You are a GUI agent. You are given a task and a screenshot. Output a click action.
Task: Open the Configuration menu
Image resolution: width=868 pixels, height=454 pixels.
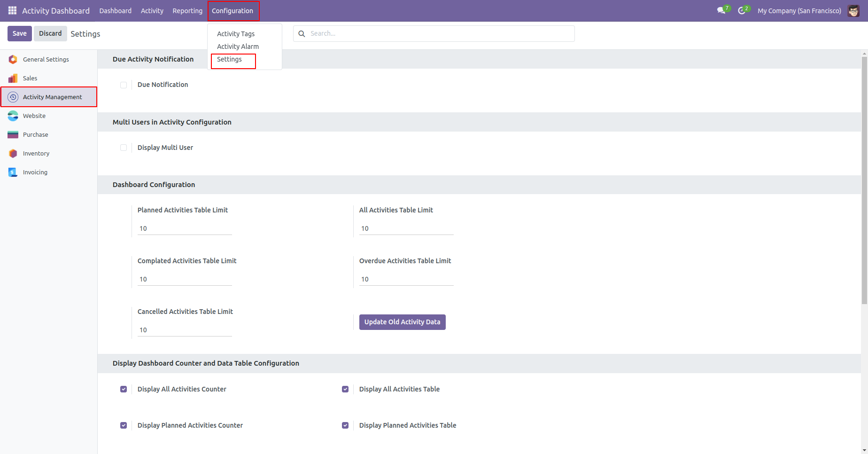[232, 10]
